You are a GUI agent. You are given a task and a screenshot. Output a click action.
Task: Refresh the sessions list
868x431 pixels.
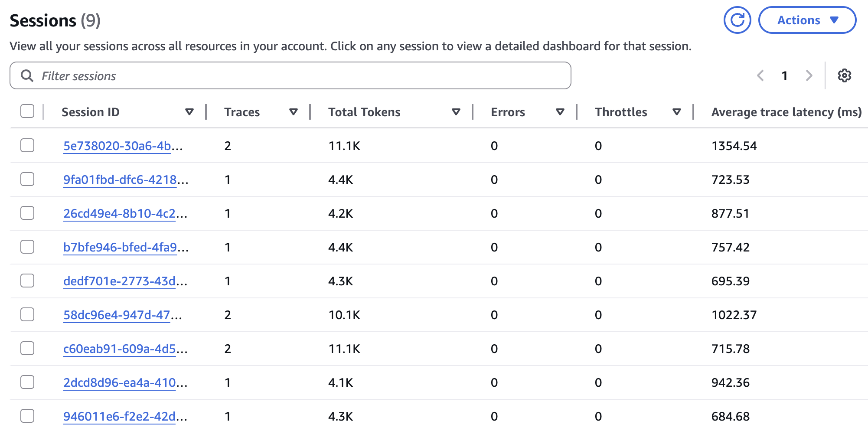(737, 20)
